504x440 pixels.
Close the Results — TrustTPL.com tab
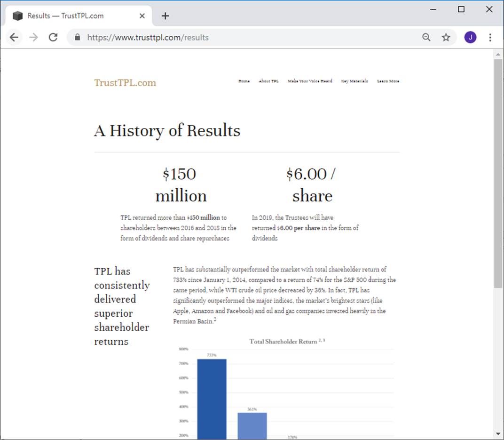(142, 16)
